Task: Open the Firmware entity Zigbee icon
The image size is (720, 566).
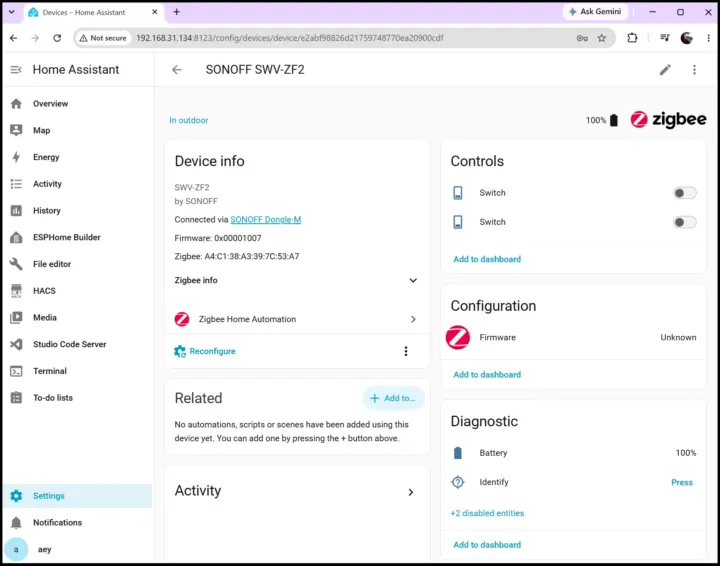Action: coord(458,337)
